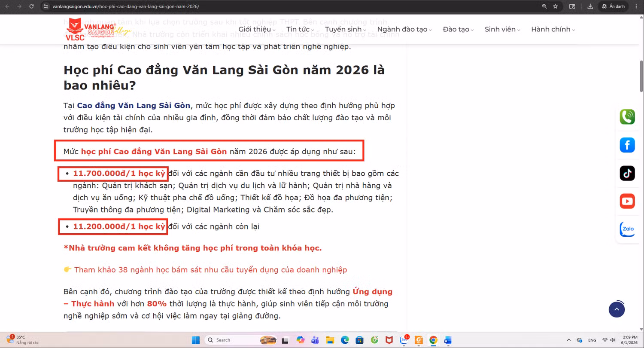Viewport: 644px width, 348px height.
Task: Open the Facebook floating icon
Action: click(627, 145)
